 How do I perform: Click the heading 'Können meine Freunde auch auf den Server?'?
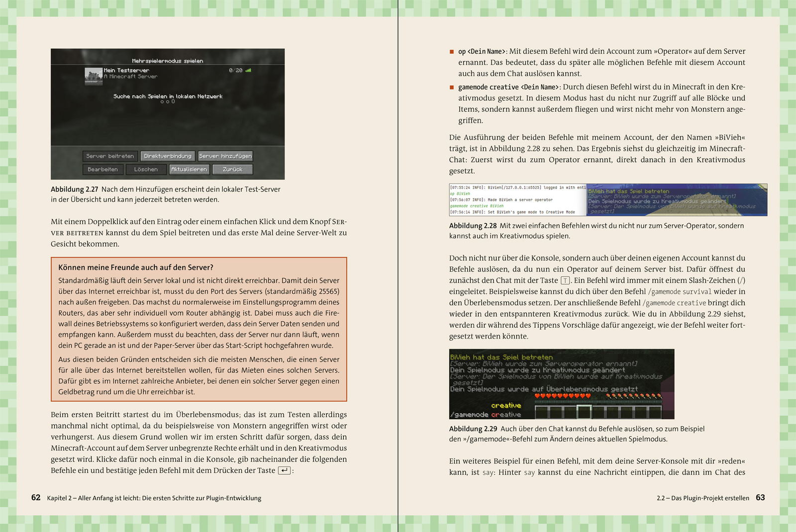(x=136, y=267)
